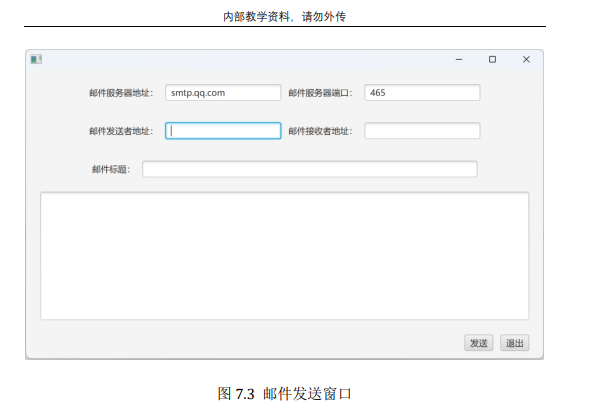The width and height of the screenshot is (611, 412).
Task: Click the figure caption 图 7.3 邮件发送窗口
Action: (285, 394)
